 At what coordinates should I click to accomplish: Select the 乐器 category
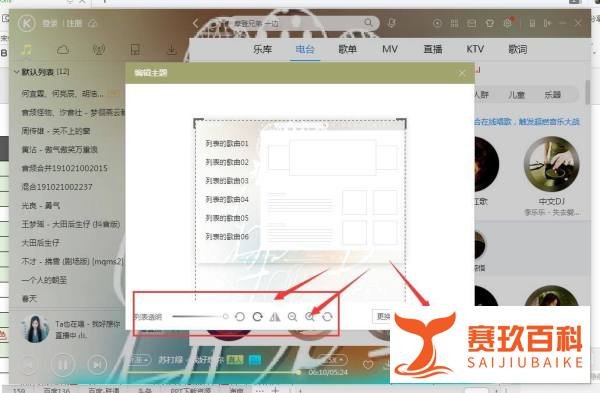tap(552, 95)
